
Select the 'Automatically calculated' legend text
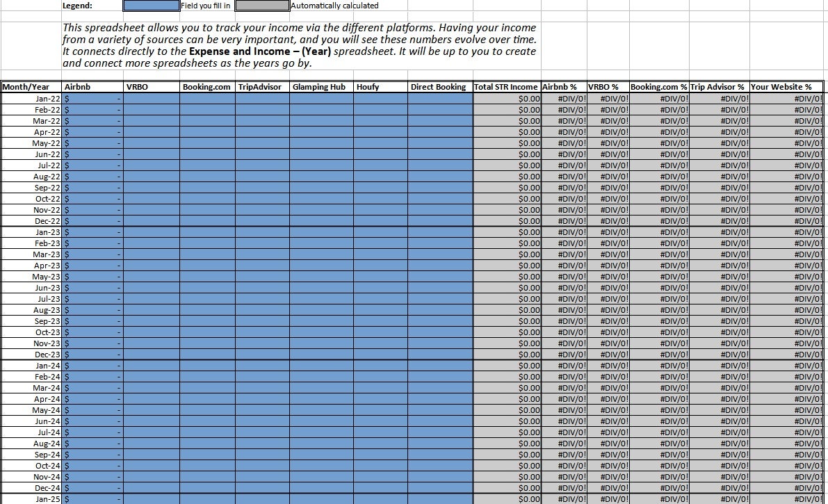pos(334,6)
